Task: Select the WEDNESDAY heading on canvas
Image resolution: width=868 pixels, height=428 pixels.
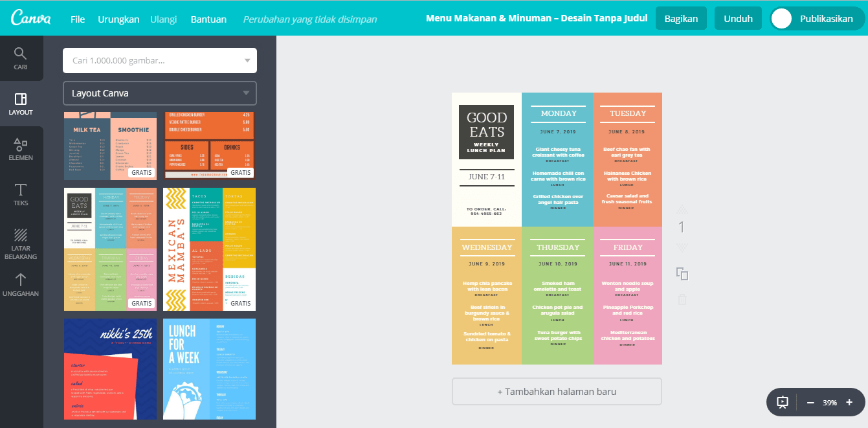Action: [487, 247]
